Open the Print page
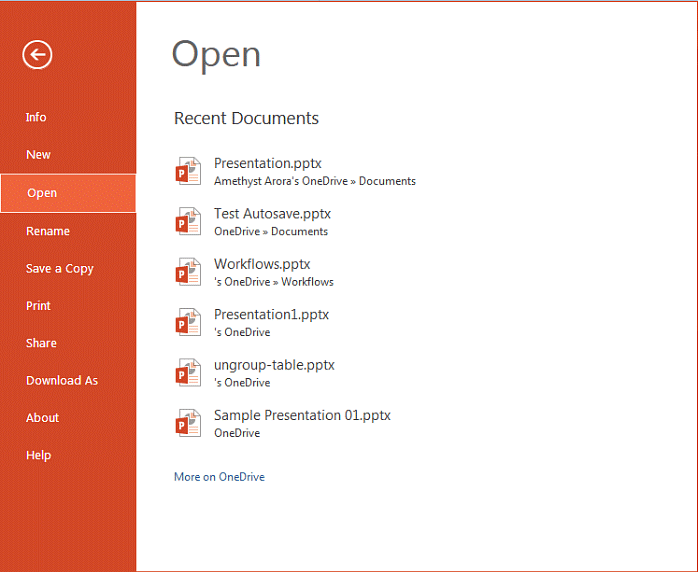698x572 pixels. pos(38,306)
